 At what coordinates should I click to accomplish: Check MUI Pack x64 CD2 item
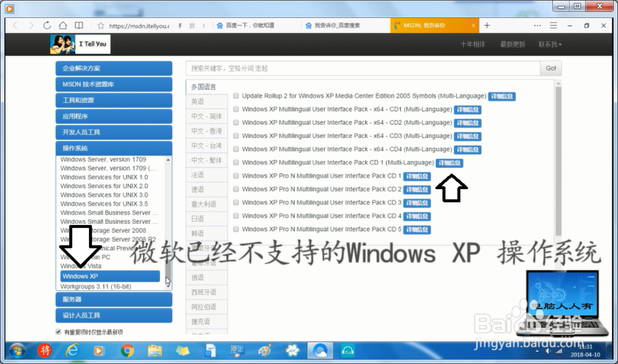pos(236,123)
